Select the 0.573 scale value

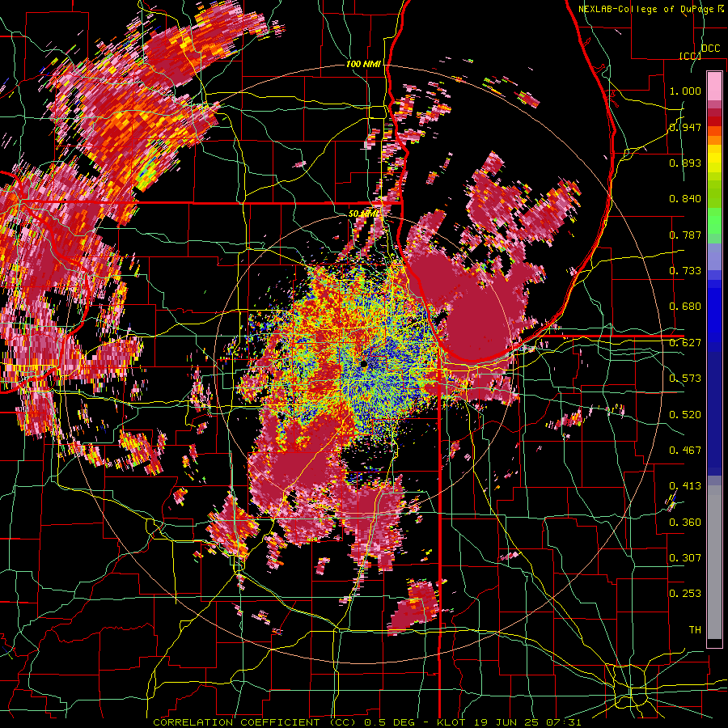[685, 379]
